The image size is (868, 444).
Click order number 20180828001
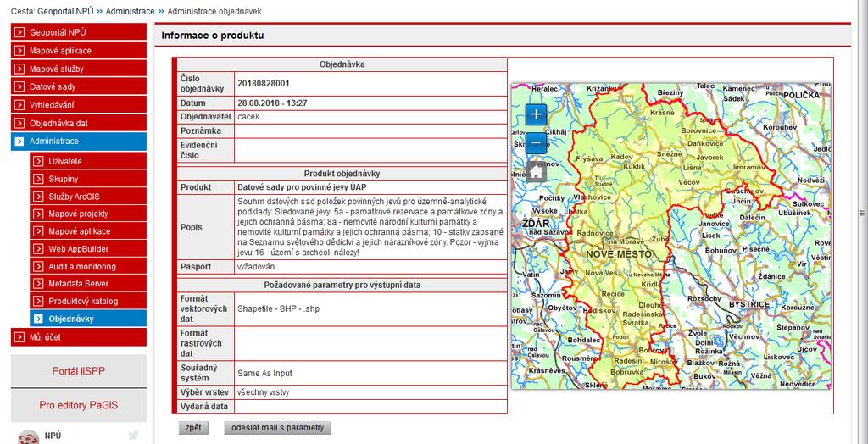[x=264, y=84]
